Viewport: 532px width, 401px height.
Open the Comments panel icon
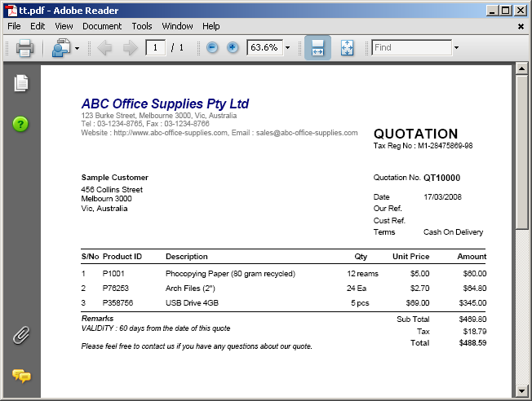(x=21, y=376)
